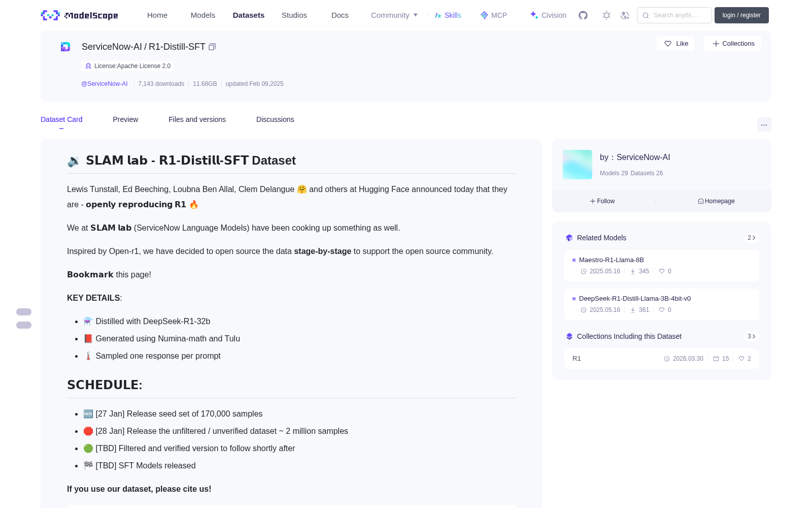Screen dimensions: 812x508
Task: Go to the Home menu item
Action: [157, 15]
